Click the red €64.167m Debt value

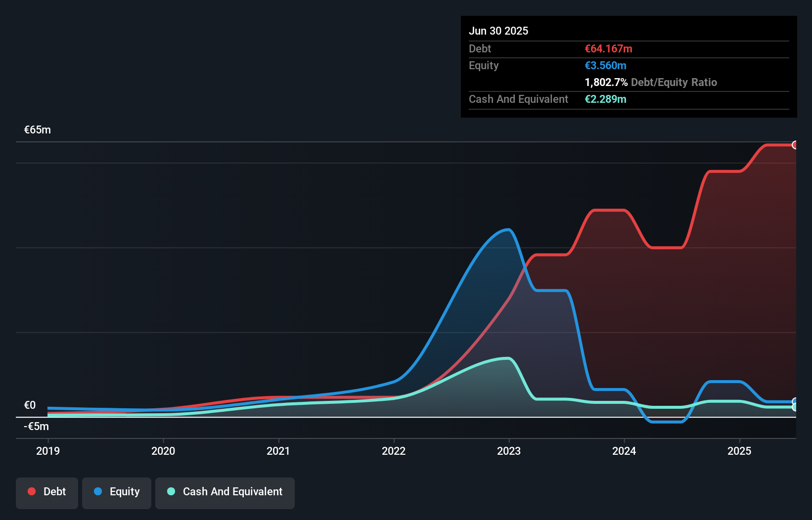point(608,48)
